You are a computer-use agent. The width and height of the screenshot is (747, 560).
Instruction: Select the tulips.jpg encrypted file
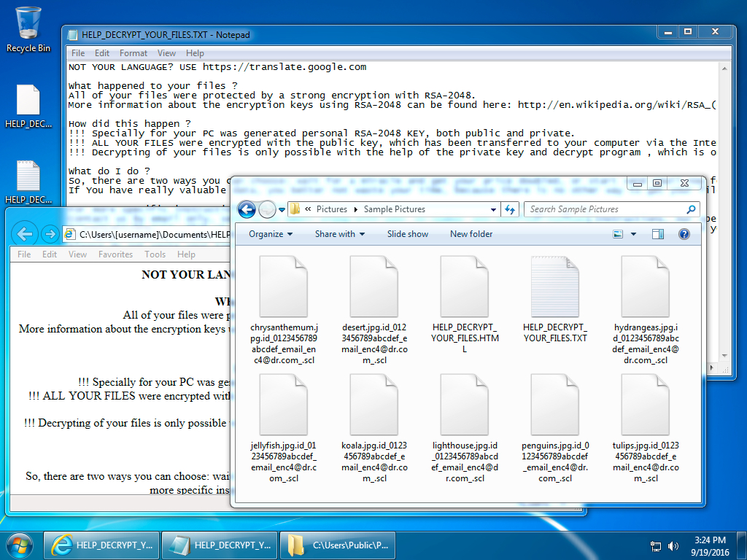pos(646,428)
